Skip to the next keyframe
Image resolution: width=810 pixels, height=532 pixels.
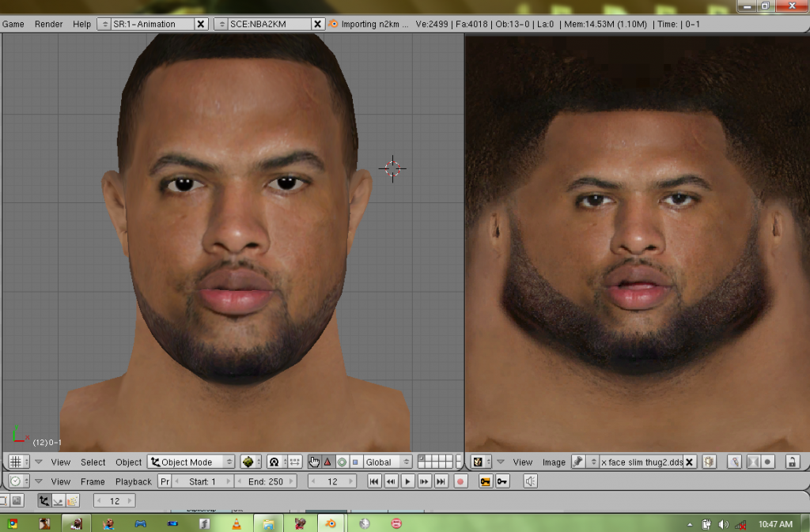pos(424,481)
